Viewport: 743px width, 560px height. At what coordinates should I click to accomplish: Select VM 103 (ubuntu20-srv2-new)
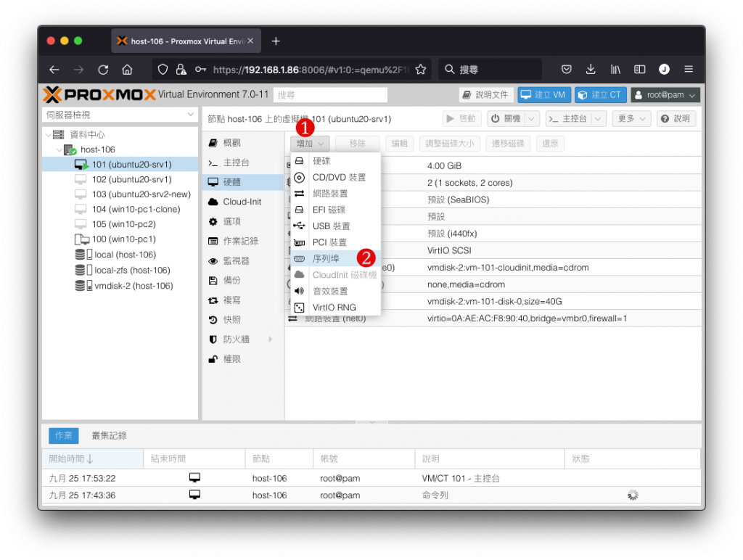tap(120, 194)
